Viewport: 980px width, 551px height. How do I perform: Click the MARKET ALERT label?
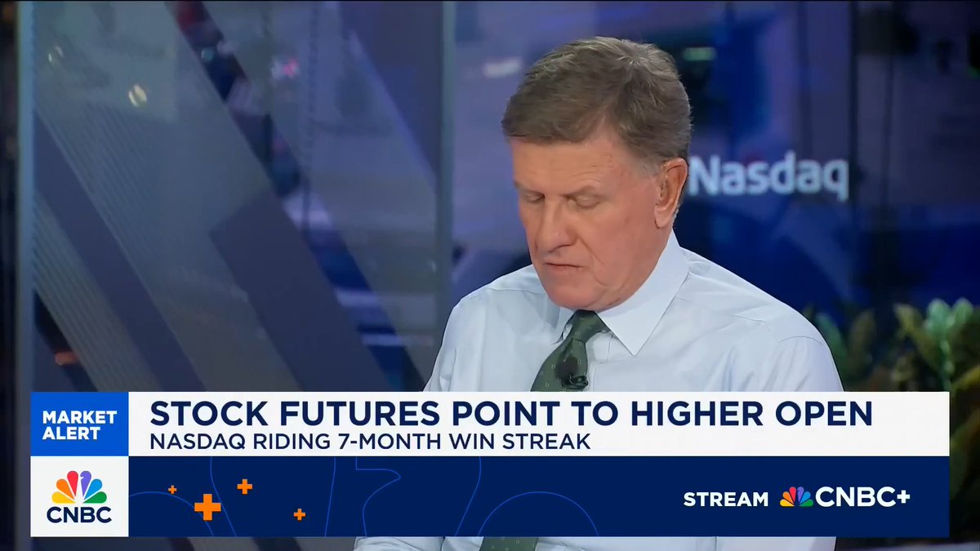click(x=79, y=424)
